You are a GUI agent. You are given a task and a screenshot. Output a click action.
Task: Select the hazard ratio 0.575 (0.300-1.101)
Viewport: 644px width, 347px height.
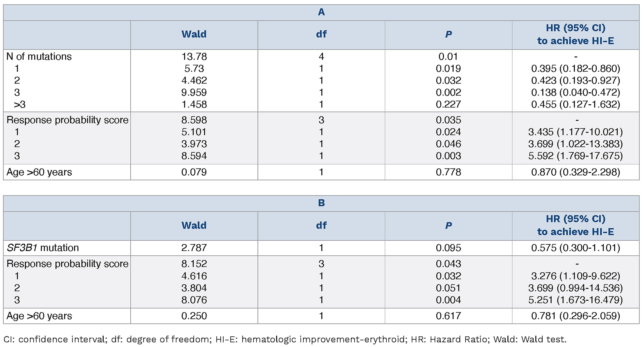(576, 248)
